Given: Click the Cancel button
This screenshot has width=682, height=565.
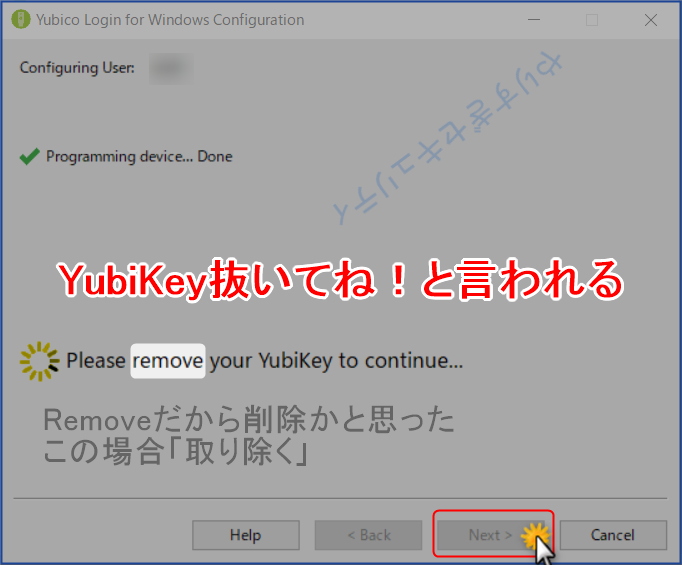Looking at the screenshot, I should pyautogui.click(x=613, y=535).
